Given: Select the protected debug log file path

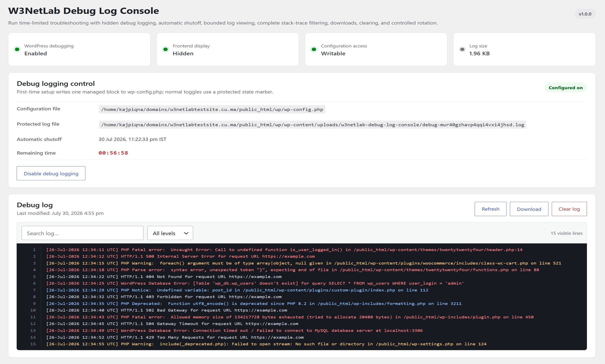Looking at the screenshot, I should point(312,125).
